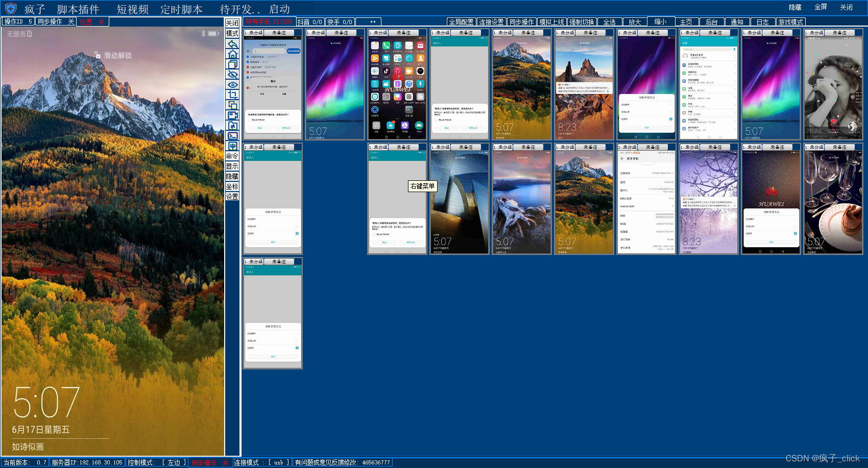
Task: Toggle 同步操作 关 in left panel header
Action: click(x=56, y=21)
